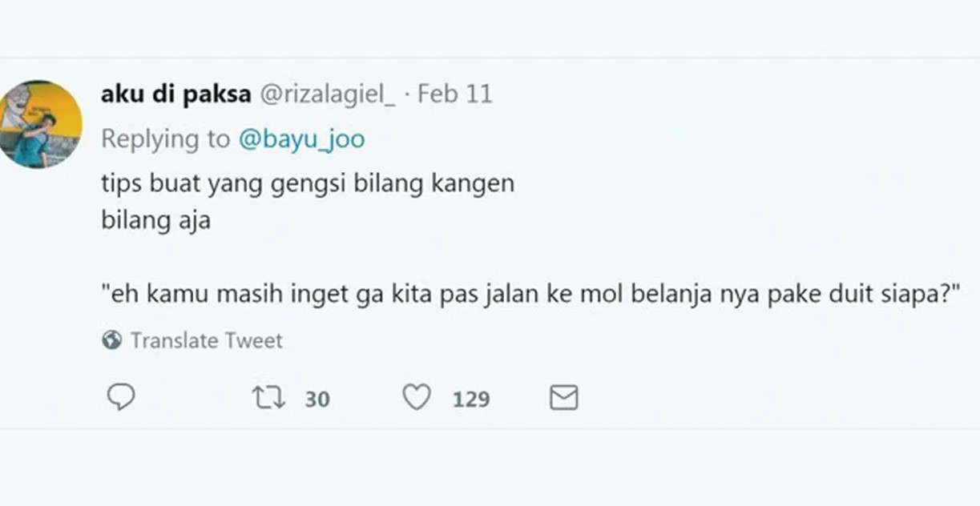Image resolution: width=980 pixels, height=506 pixels.
Task: Retweet this tweet using the arrows icon
Action: click(x=268, y=398)
